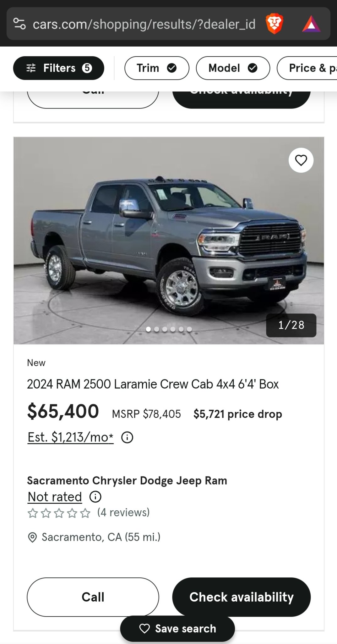Tap the cars.com URL address field
Viewport: 337px width, 644px height.
click(144, 24)
